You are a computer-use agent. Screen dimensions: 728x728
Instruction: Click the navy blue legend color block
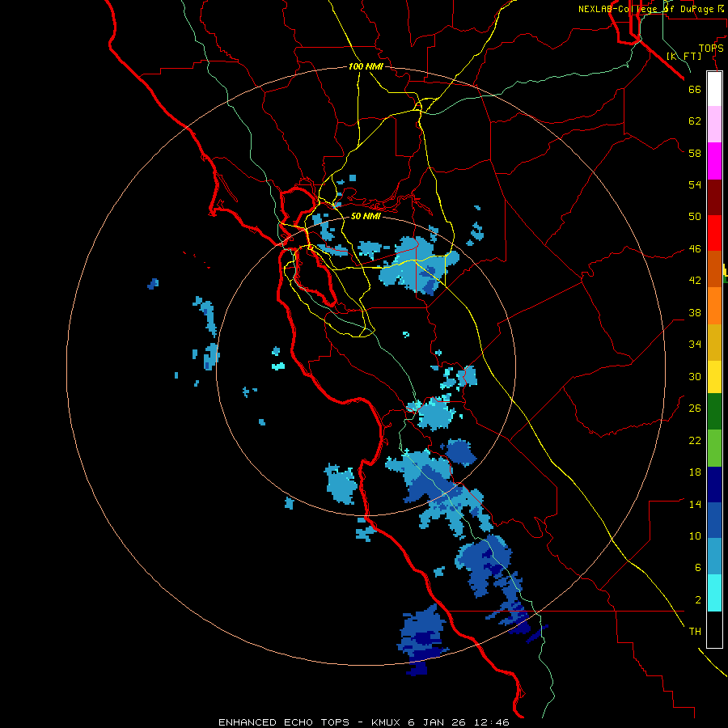[714, 485]
